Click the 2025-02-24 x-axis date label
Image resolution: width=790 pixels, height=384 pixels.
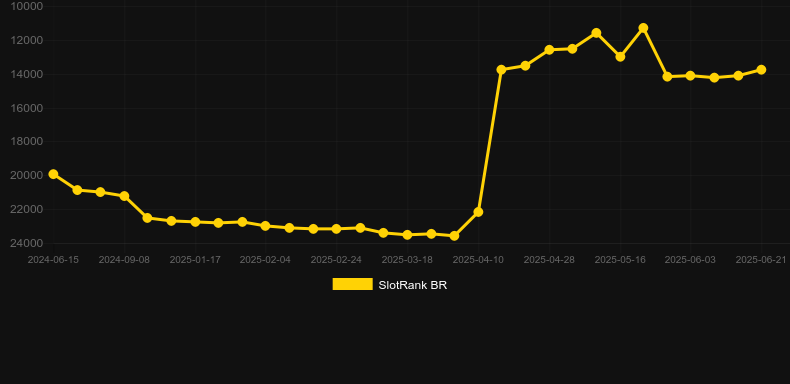point(337,260)
